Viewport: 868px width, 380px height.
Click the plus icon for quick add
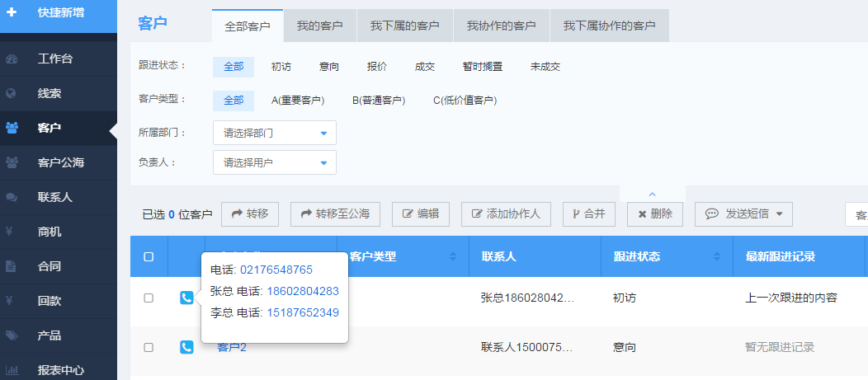[x=12, y=12]
